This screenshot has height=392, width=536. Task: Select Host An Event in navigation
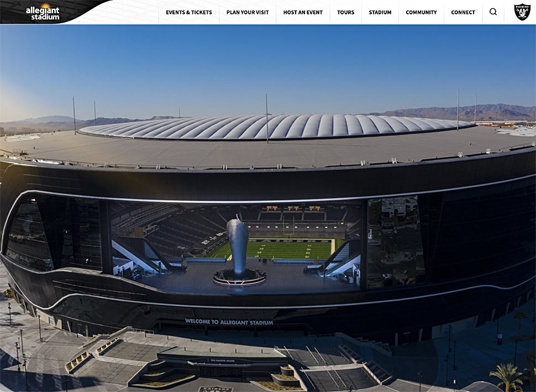[303, 12]
